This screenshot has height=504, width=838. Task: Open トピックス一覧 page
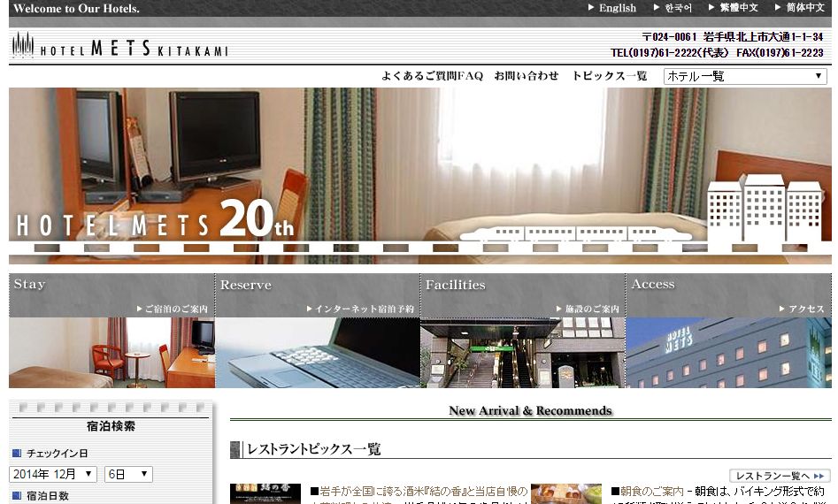[x=610, y=76]
